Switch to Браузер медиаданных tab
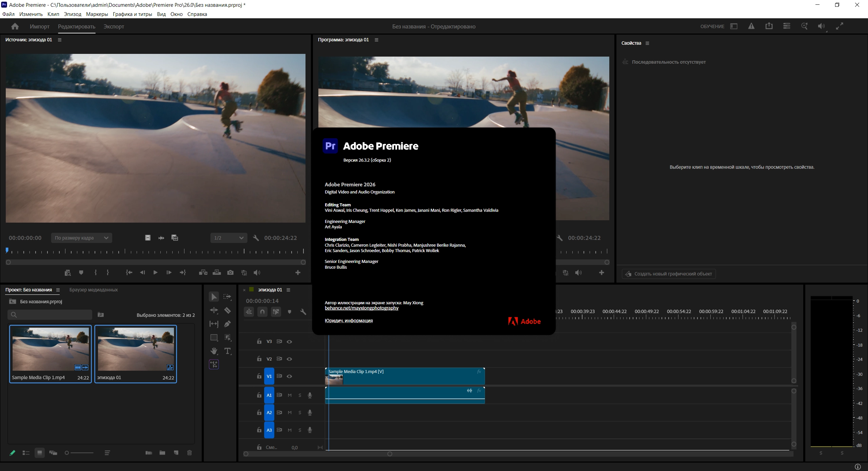The image size is (868, 471). coord(94,290)
